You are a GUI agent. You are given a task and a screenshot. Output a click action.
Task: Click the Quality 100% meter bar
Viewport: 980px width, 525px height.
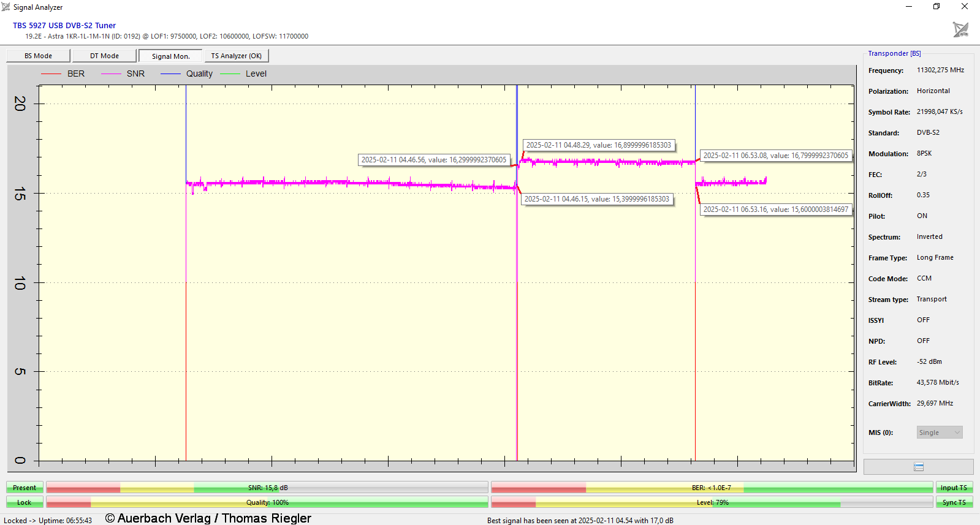267,502
